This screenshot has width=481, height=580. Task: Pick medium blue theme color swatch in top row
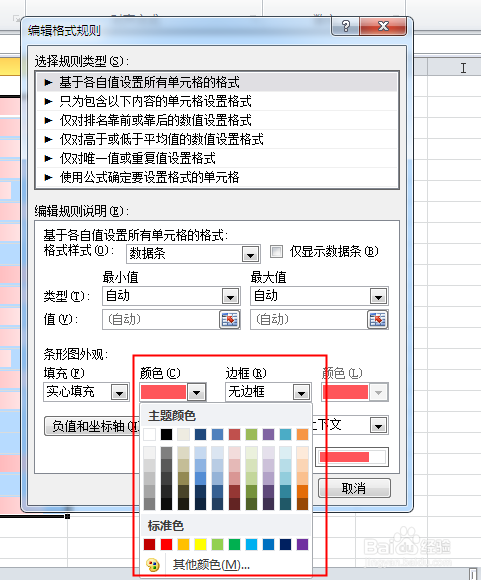(218, 434)
